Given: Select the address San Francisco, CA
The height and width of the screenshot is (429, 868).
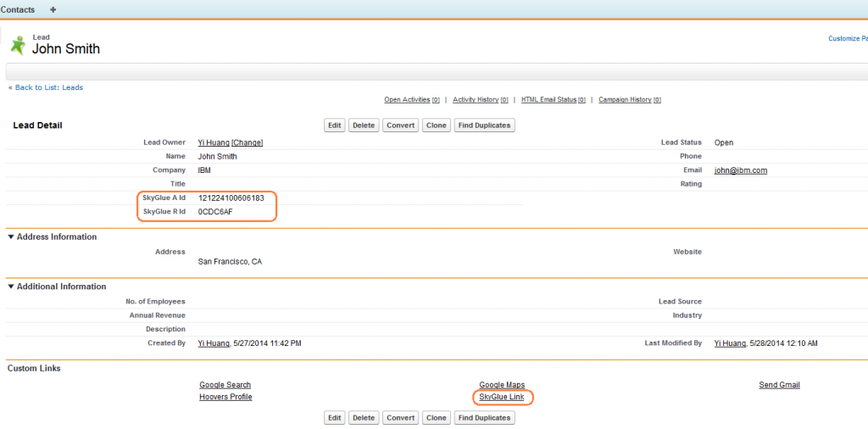Looking at the screenshot, I should point(230,261).
